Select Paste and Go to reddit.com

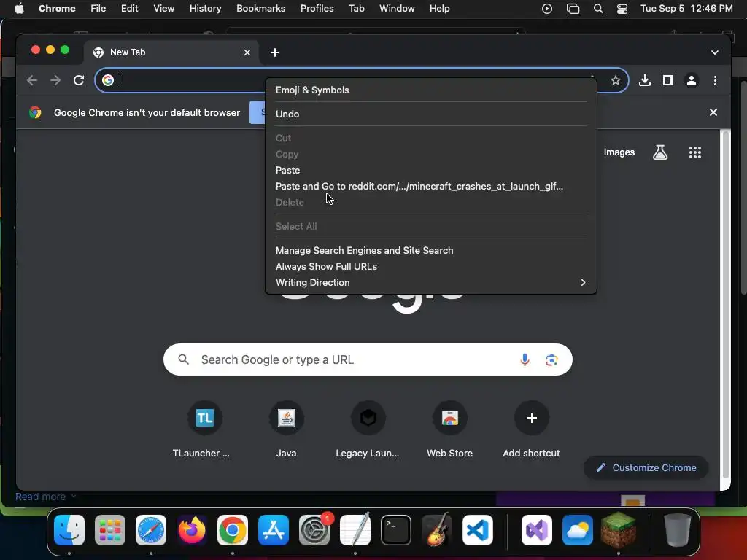click(430, 186)
